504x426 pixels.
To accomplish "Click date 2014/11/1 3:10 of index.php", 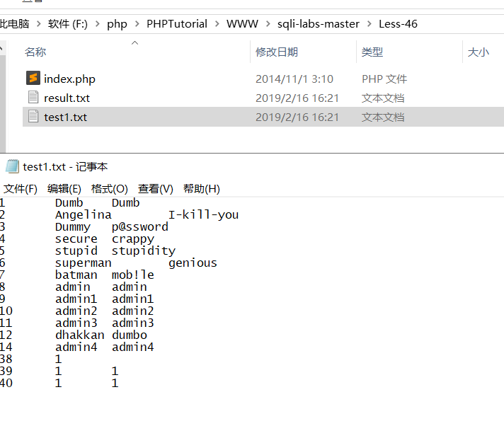I will click(x=294, y=79).
